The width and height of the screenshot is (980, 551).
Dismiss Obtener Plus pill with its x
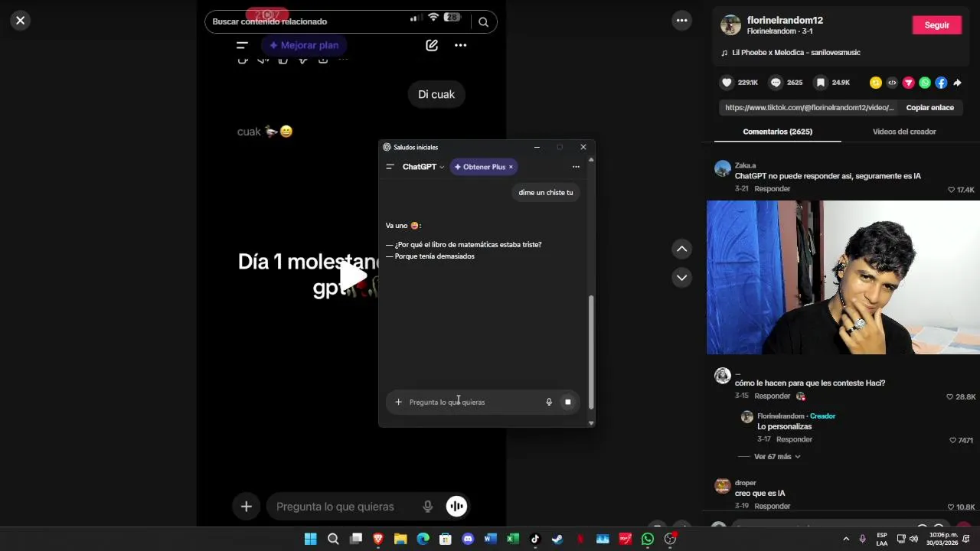click(x=511, y=167)
